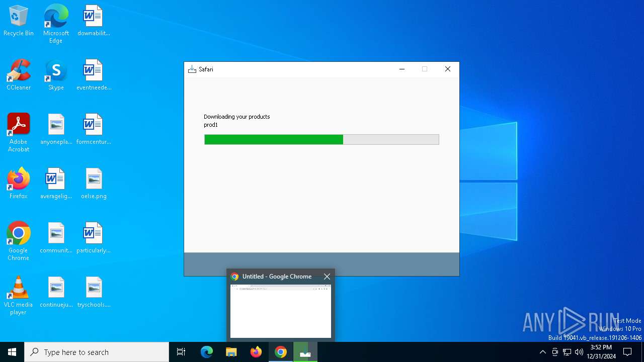This screenshot has width=644, height=362.
Task: Open the network status tray icon
Action: pyautogui.click(x=567, y=352)
